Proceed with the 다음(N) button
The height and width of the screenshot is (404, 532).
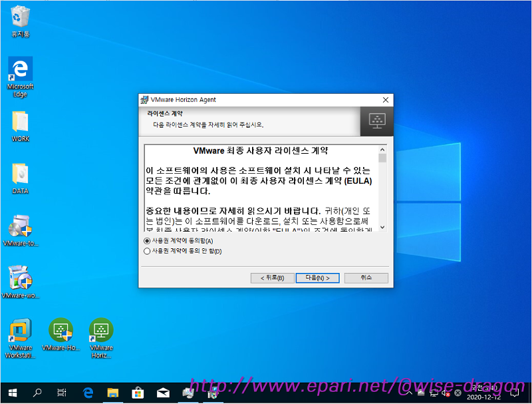[x=318, y=278]
